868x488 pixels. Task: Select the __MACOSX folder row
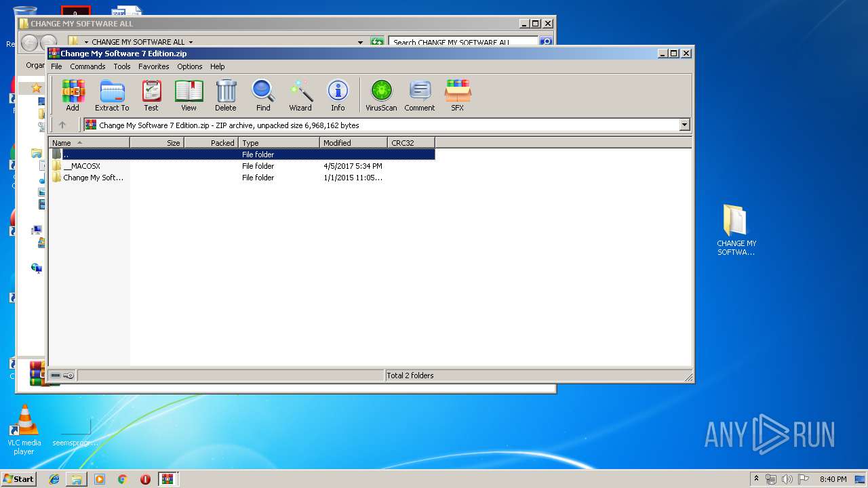(242, 166)
